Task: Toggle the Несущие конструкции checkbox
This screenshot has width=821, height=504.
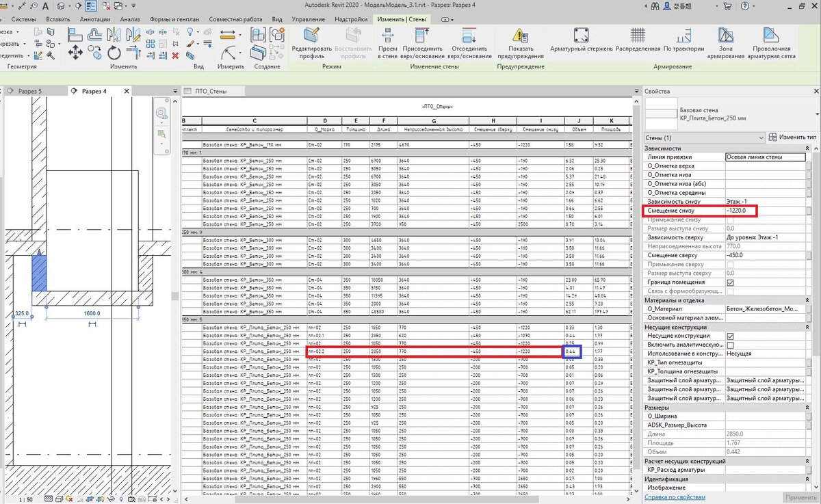Action: coord(730,336)
